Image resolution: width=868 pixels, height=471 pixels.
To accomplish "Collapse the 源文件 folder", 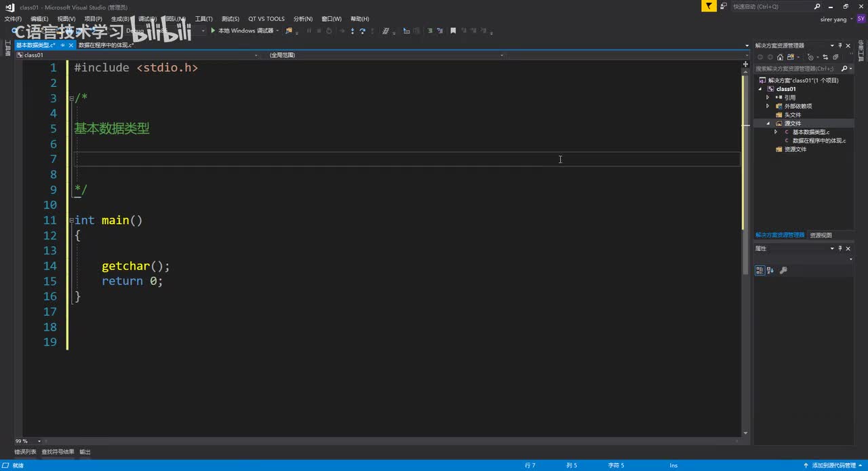I will (x=770, y=124).
